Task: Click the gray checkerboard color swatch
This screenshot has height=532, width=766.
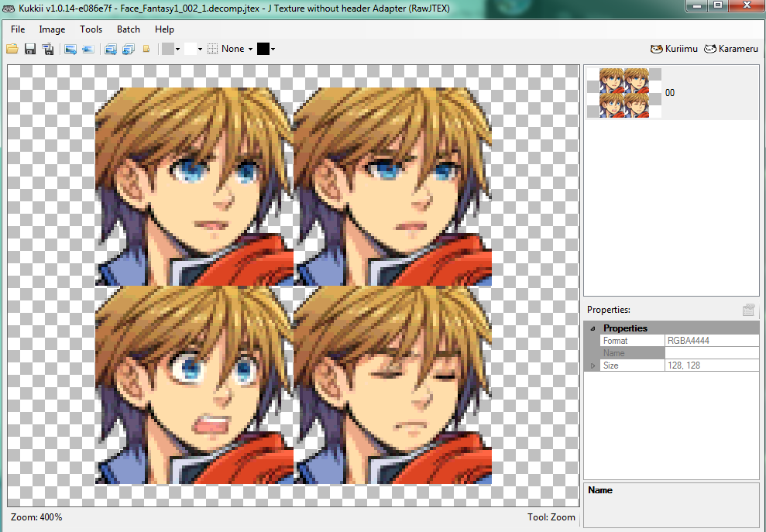Action: 168,49
